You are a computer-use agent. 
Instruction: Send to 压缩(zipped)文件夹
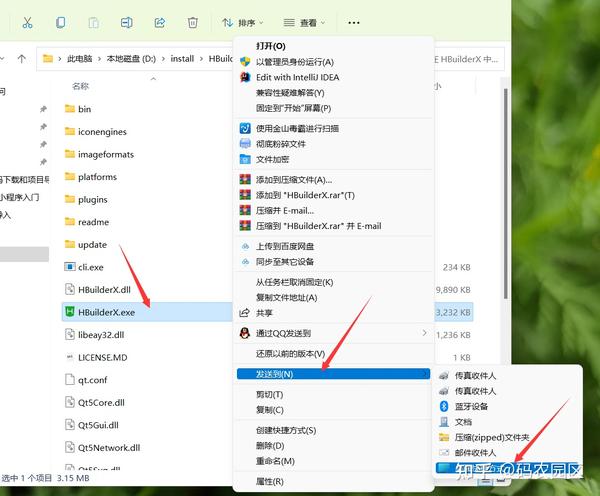(x=507, y=437)
